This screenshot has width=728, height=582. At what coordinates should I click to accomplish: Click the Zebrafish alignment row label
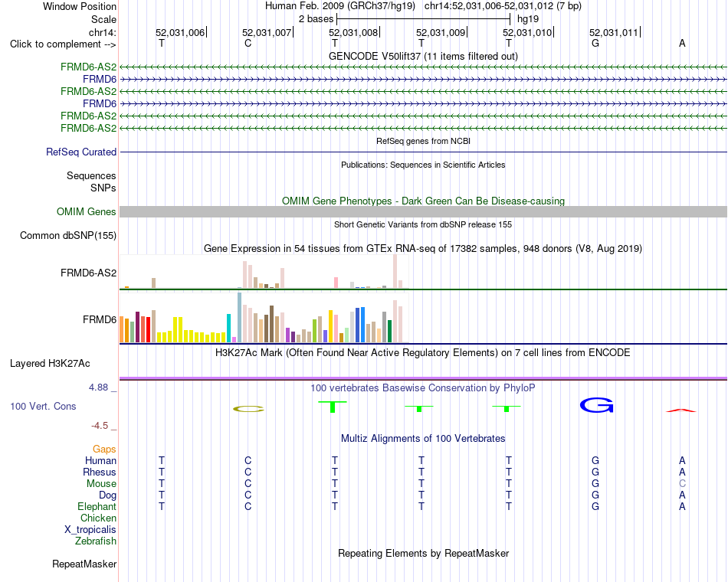point(96,541)
